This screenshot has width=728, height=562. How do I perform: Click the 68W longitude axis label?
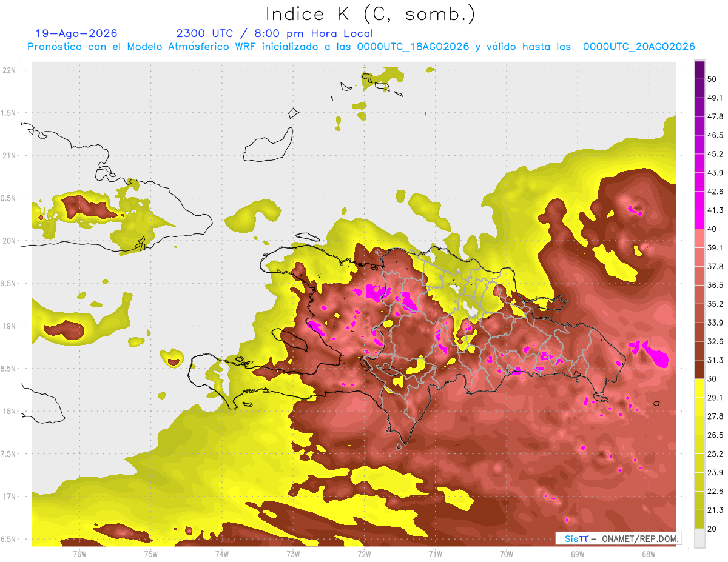[648, 554]
